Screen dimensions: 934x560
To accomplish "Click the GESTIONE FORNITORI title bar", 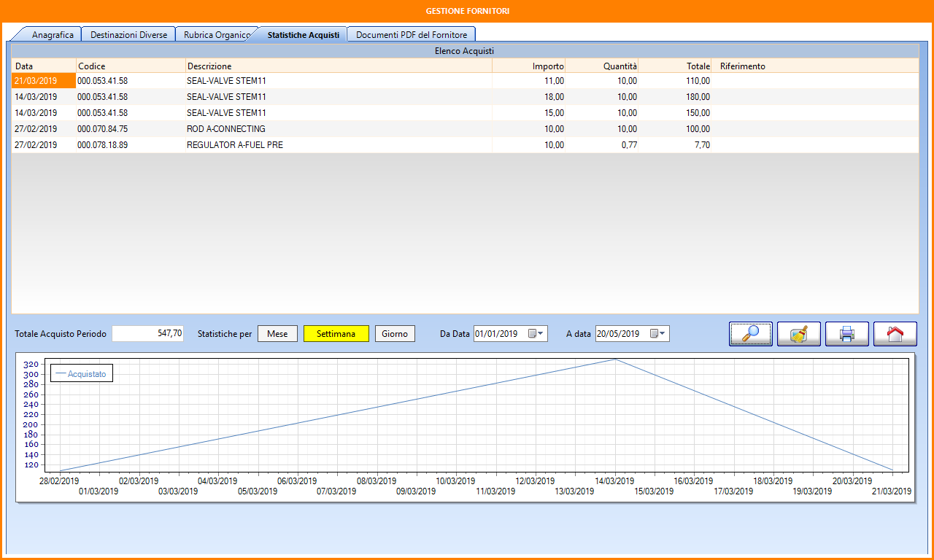I will 467,11.
